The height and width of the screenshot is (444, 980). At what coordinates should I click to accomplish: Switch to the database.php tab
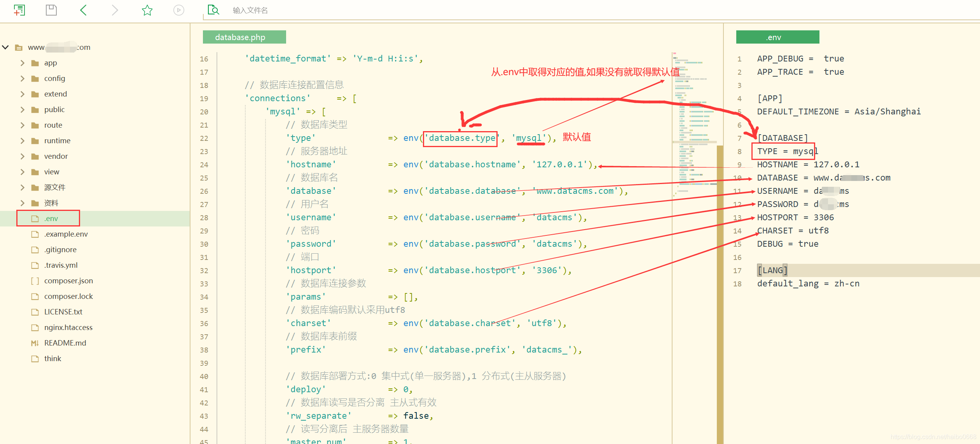pyautogui.click(x=244, y=37)
